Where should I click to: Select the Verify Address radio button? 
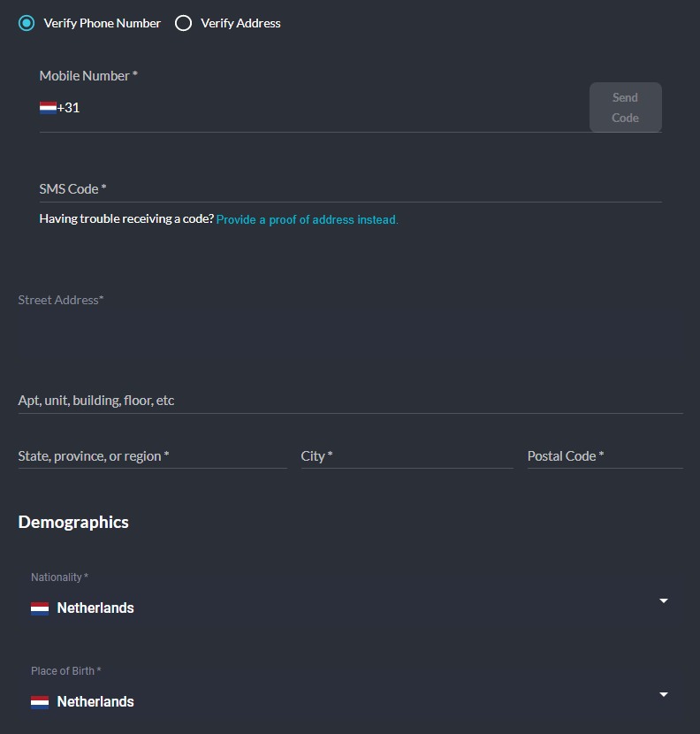click(x=183, y=23)
